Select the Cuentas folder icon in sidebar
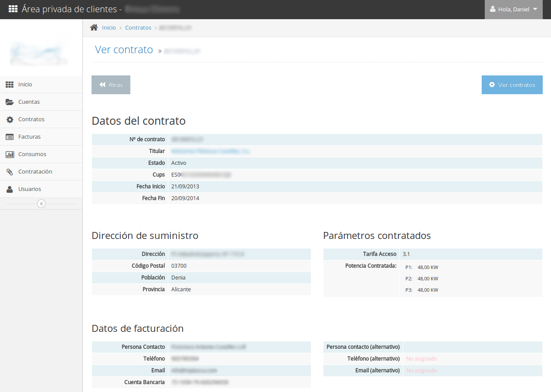Image resolution: width=551 pixels, height=392 pixels. tap(10, 102)
